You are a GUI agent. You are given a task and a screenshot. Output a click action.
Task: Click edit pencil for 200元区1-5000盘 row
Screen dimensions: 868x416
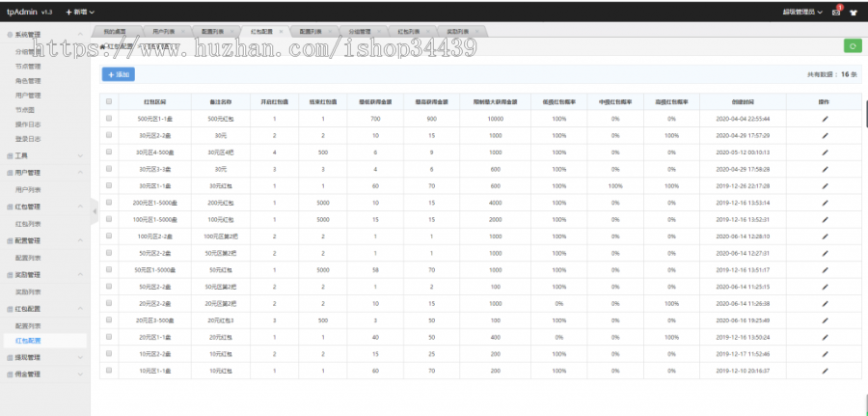point(825,202)
